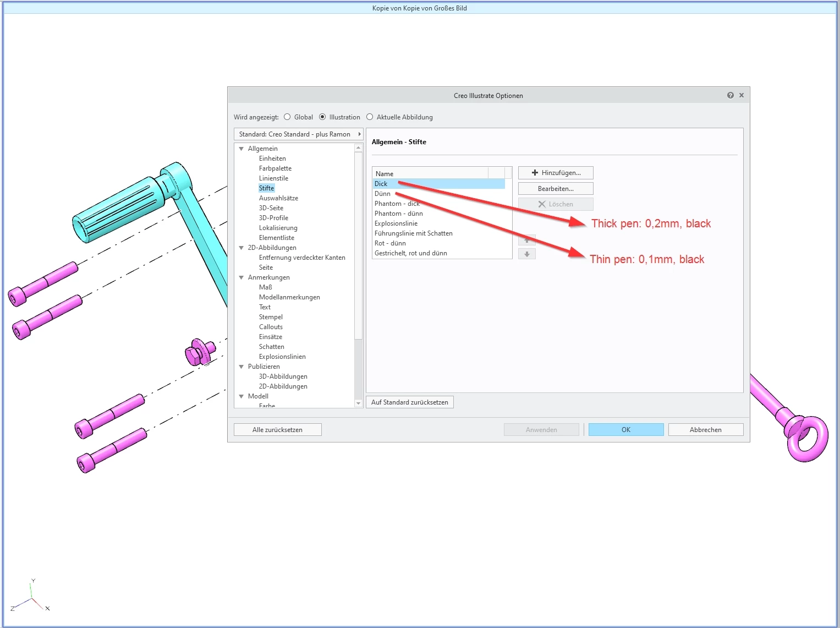Select the Global radio button
The width and height of the screenshot is (840, 628).
[287, 117]
